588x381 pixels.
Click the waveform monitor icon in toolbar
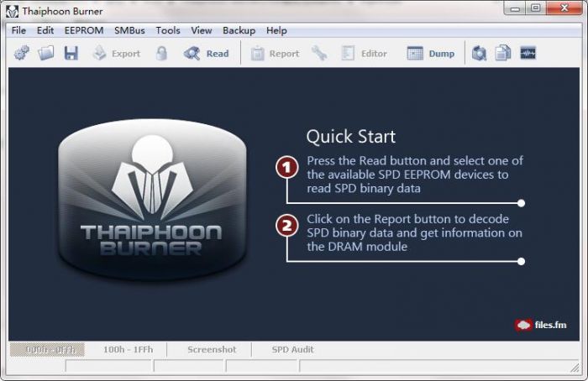point(528,54)
